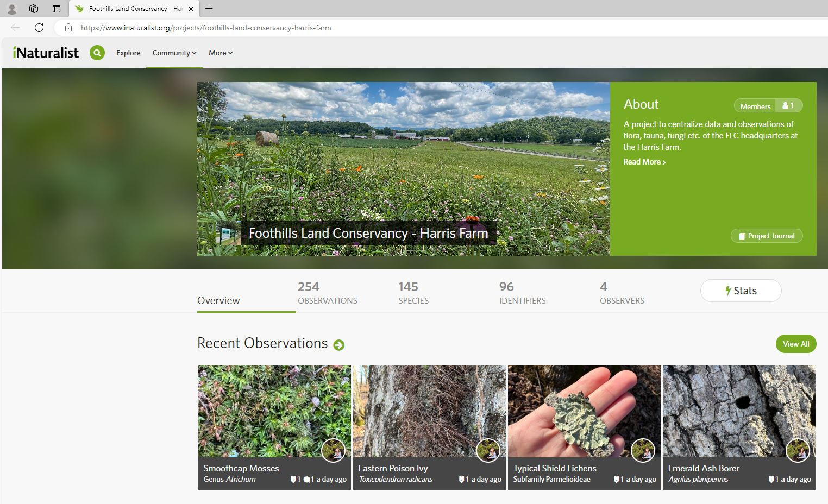
Task: Open the Community dropdown menu
Action: click(x=173, y=53)
